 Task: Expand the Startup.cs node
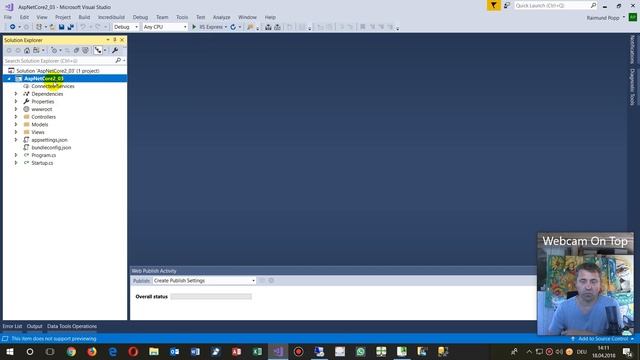(16, 163)
